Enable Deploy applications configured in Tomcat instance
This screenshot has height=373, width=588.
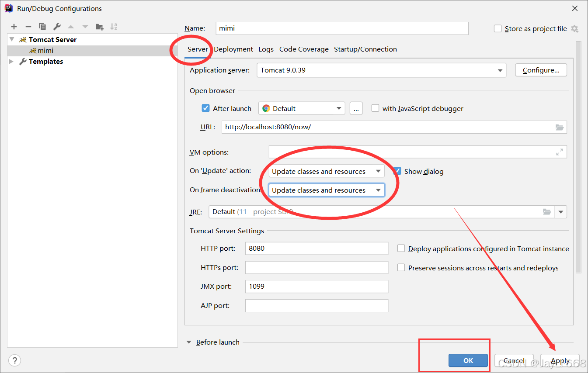pyautogui.click(x=401, y=248)
